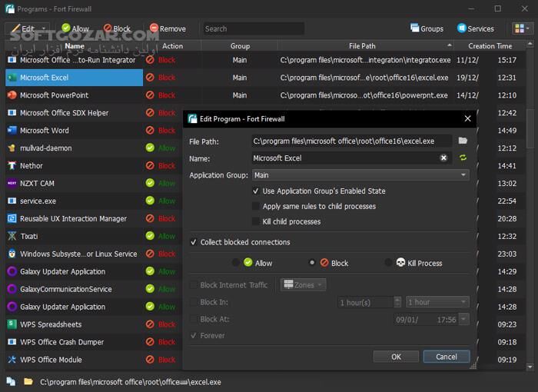Click the Remove toolbar button
Image resolution: width=538 pixels, height=392 pixels.
(168, 29)
